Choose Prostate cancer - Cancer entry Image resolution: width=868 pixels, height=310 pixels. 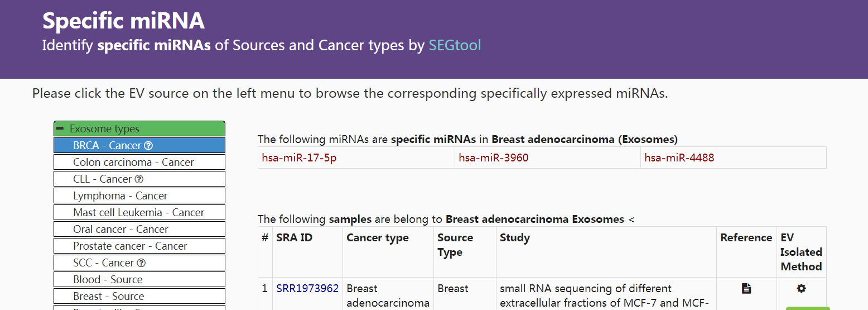pyautogui.click(x=139, y=246)
